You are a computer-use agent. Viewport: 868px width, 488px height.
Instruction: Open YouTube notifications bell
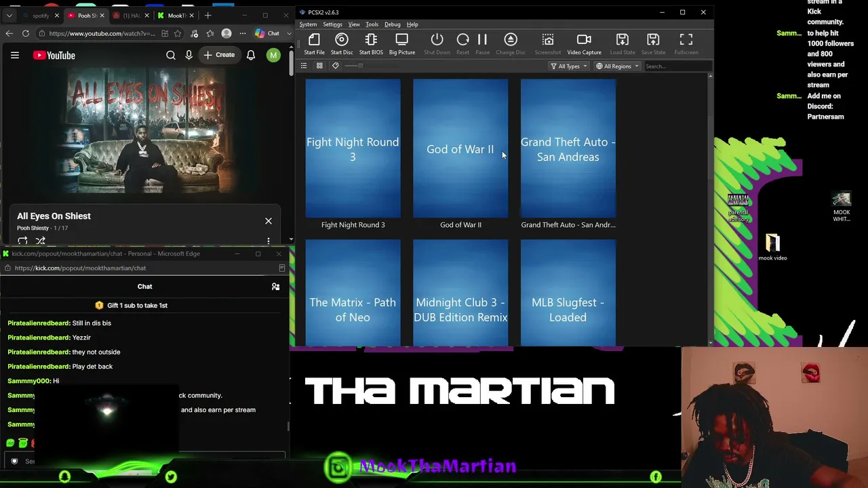[251, 56]
